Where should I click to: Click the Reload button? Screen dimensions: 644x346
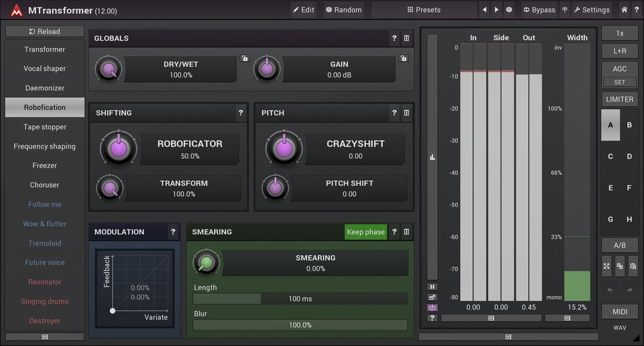tap(45, 31)
